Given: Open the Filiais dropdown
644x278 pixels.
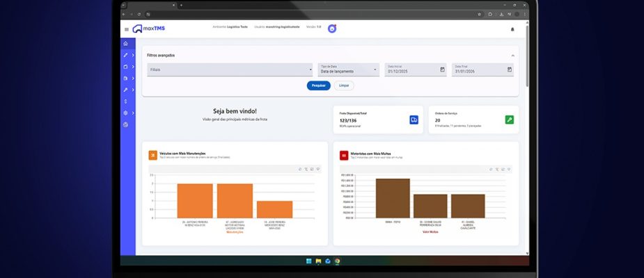Looking at the screenshot, I should [230, 69].
